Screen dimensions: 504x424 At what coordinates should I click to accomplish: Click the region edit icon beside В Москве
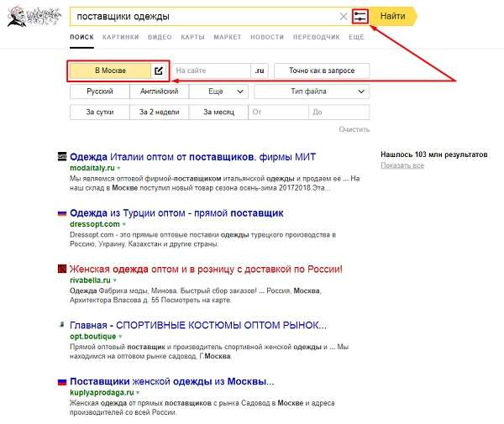(x=160, y=71)
